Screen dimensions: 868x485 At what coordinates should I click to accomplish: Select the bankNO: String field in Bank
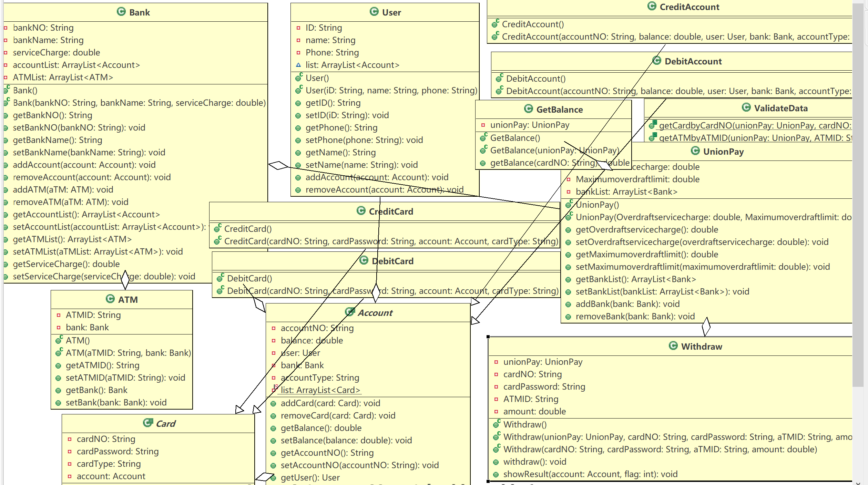tap(43, 28)
